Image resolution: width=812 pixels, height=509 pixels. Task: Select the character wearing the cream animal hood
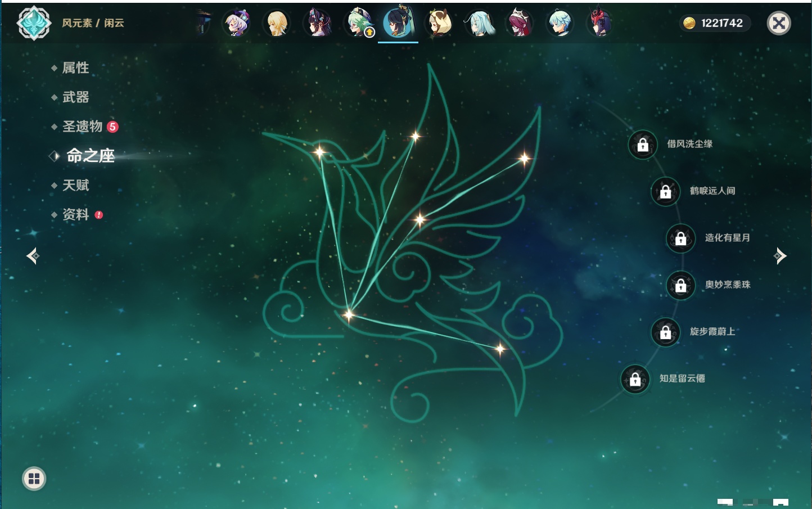click(x=439, y=24)
